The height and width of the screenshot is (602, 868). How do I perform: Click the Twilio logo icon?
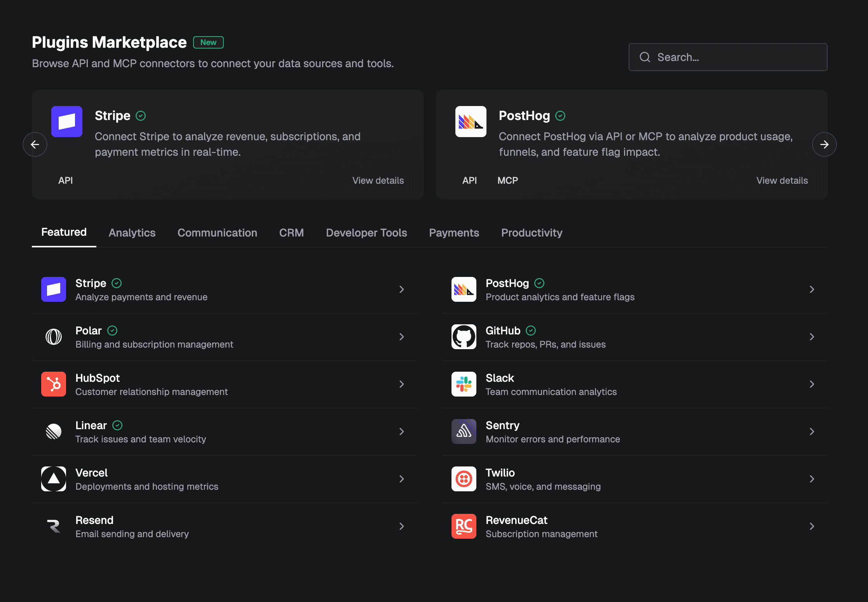(x=464, y=479)
